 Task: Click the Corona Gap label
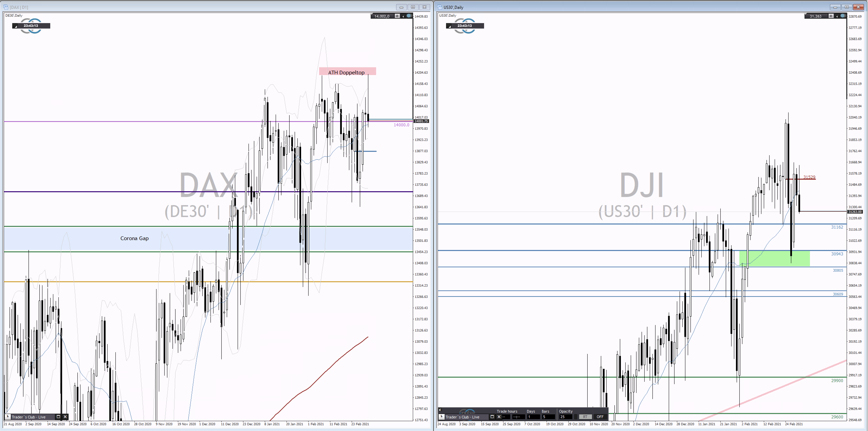tap(134, 238)
